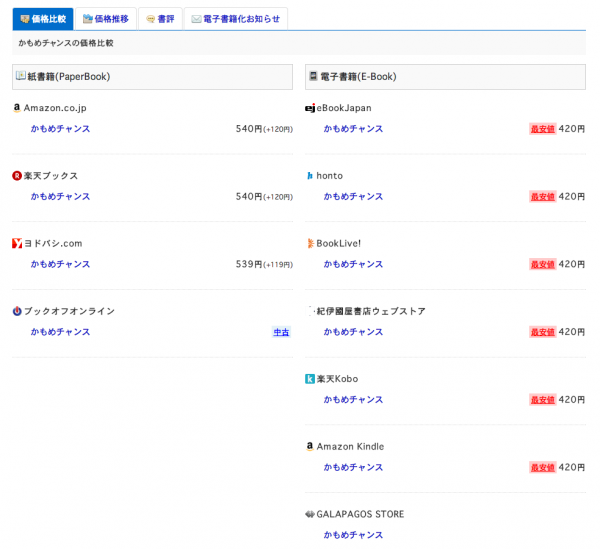Image resolution: width=600 pixels, height=549 pixels.
Task: Click the Amazon.co.jp store name
Action: pos(55,108)
